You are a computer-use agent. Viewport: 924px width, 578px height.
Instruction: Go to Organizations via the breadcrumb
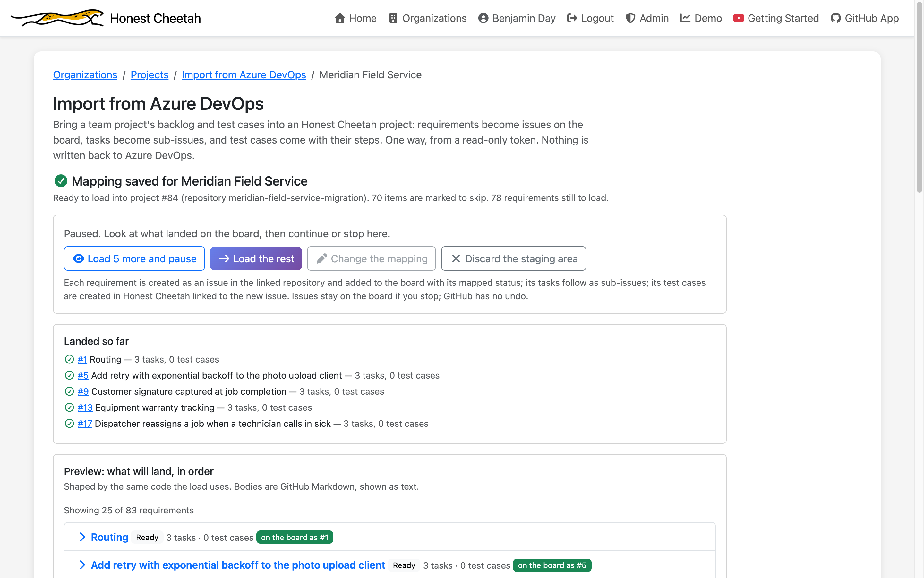point(85,75)
